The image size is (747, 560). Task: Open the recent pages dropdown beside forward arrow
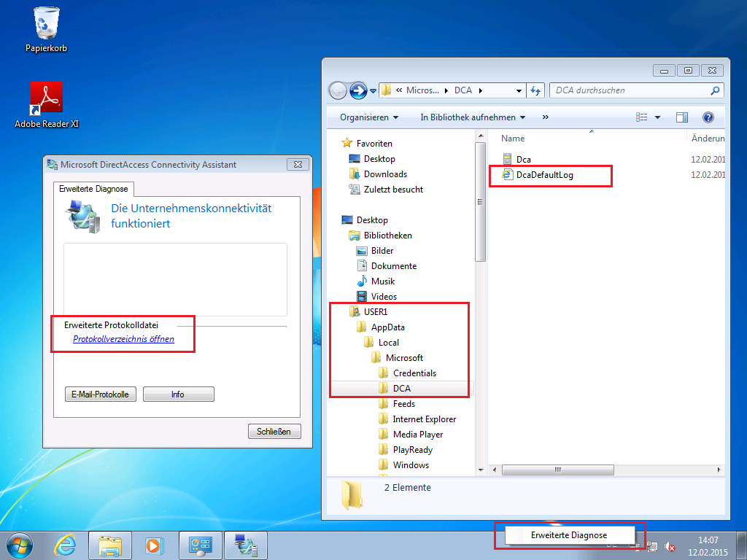373,90
